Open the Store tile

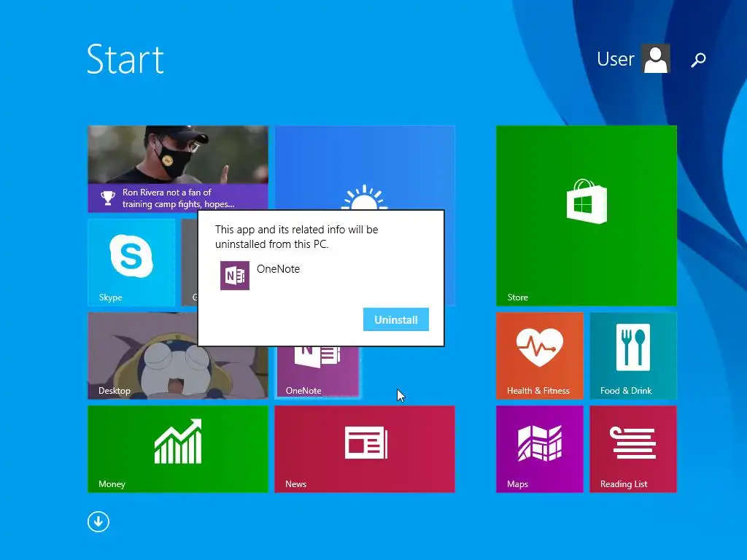(587, 215)
